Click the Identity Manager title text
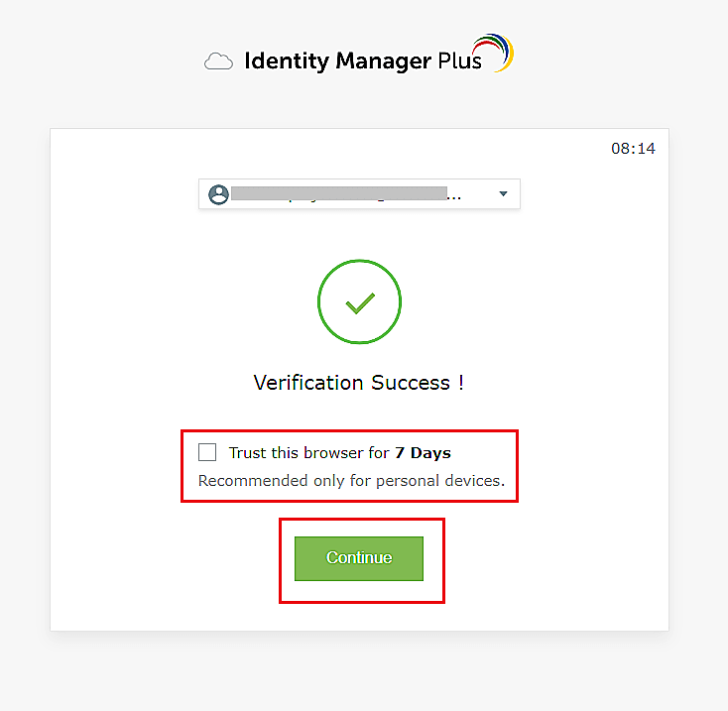The image size is (728, 711). coord(338,61)
